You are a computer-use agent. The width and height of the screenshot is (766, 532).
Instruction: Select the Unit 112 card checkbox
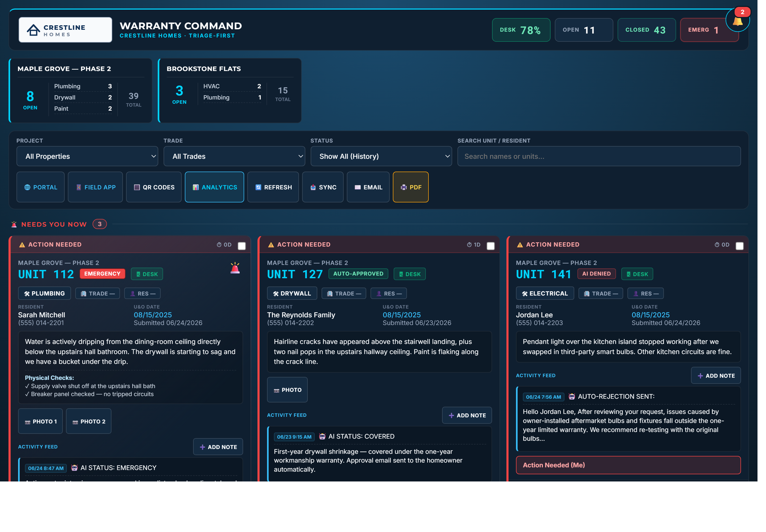242,246
